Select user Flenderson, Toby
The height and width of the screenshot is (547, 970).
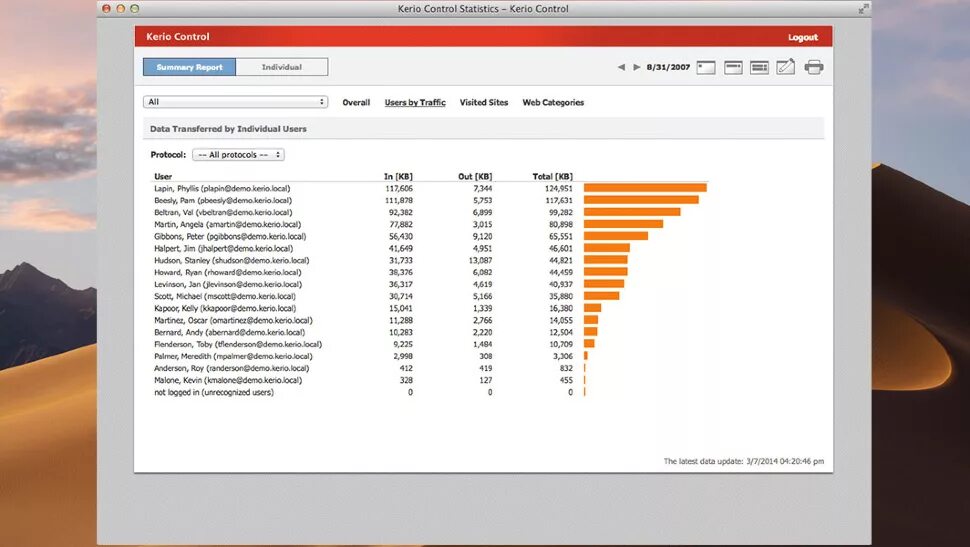pos(238,344)
